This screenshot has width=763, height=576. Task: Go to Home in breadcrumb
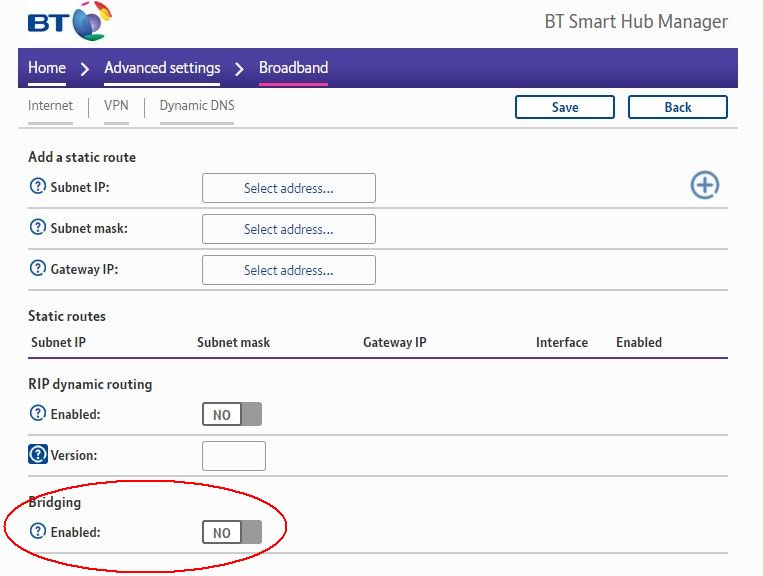point(47,68)
